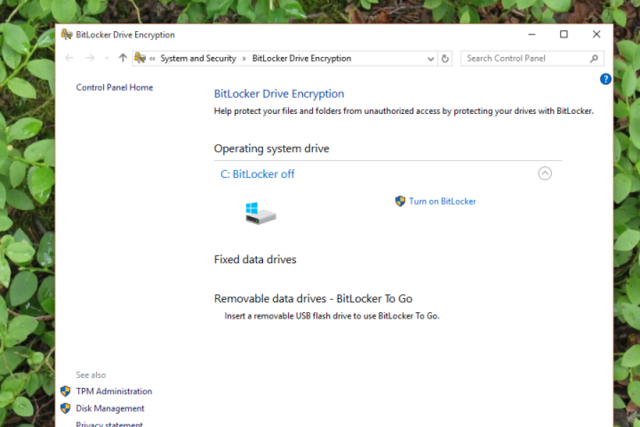640x427 pixels.
Task: Click the search magnifier icon
Action: (594, 58)
